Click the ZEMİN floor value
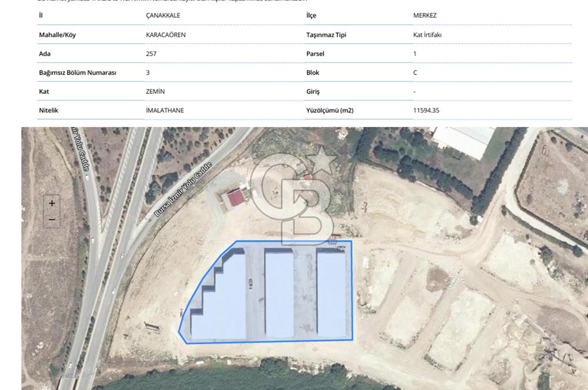588x390 pixels. pos(155,92)
